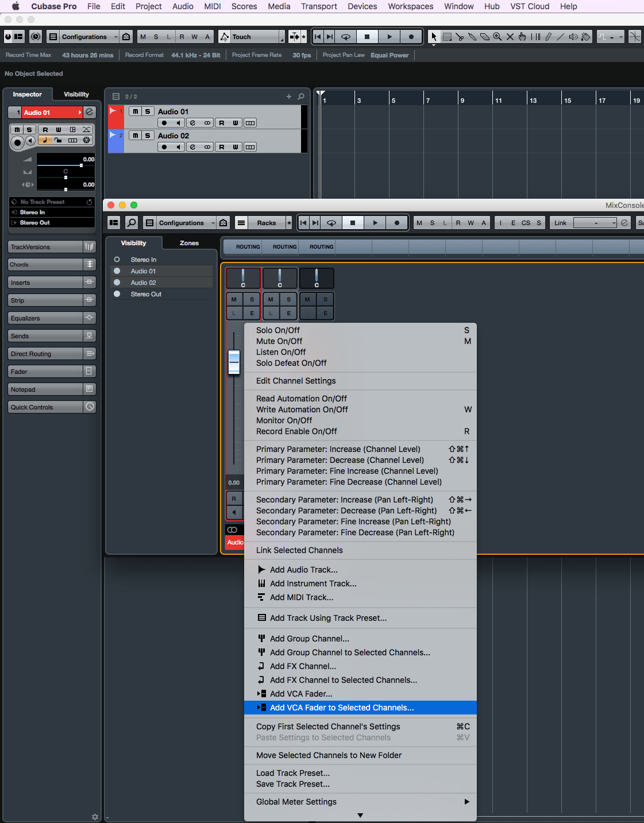
Task: Toggle Audio 01 visibility dot in MixConsole
Action: click(117, 271)
